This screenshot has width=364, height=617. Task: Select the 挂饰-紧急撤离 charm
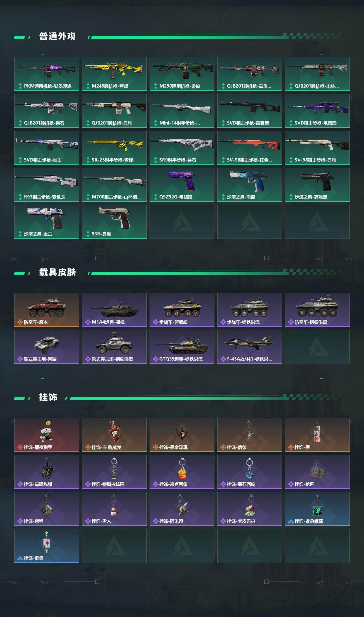[317, 509]
